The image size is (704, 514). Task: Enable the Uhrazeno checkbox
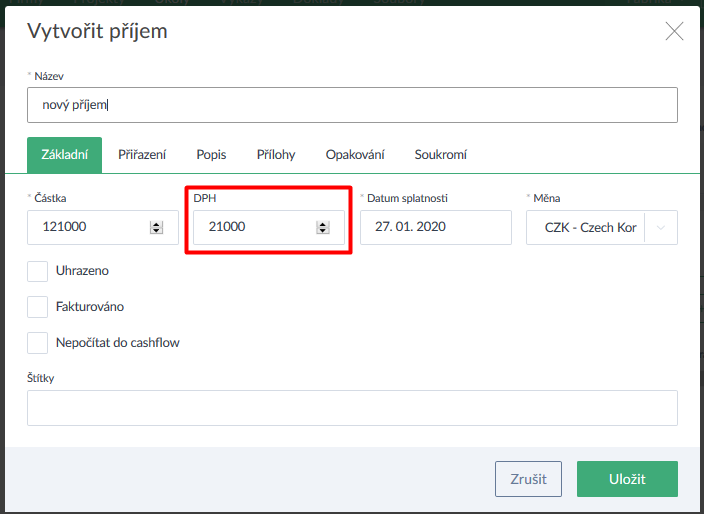(x=38, y=271)
